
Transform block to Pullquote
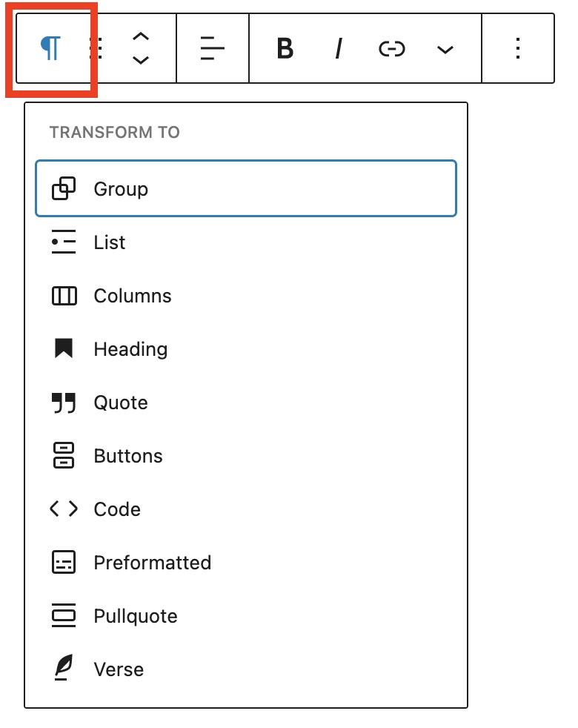click(x=246, y=616)
